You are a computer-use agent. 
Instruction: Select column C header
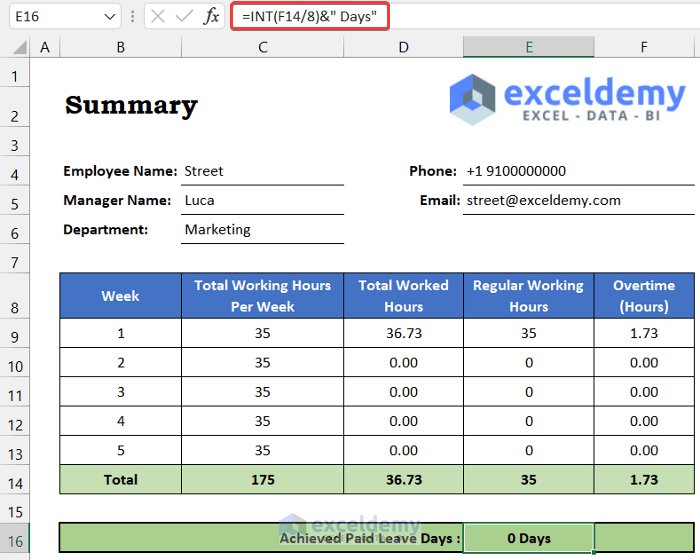pyautogui.click(x=262, y=47)
